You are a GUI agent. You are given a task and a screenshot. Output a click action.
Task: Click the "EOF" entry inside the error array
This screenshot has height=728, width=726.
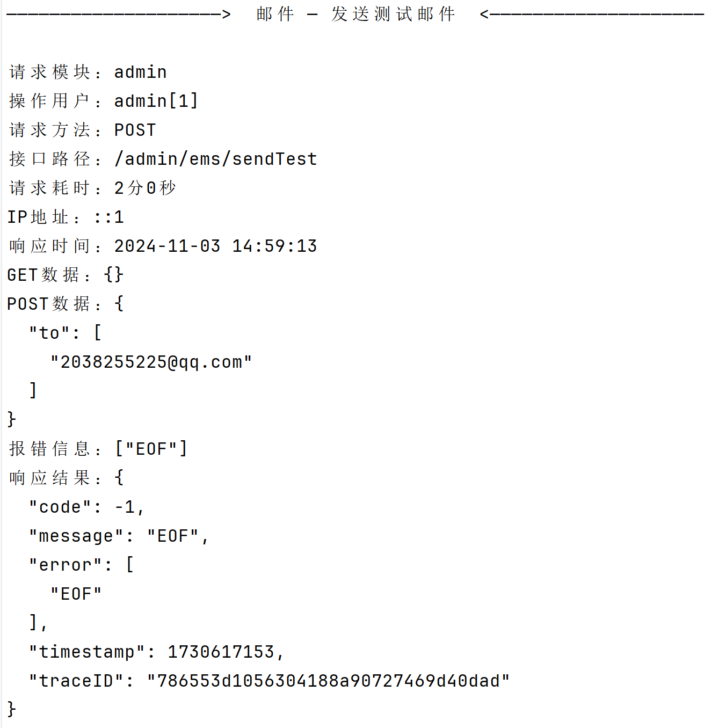(x=76, y=594)
